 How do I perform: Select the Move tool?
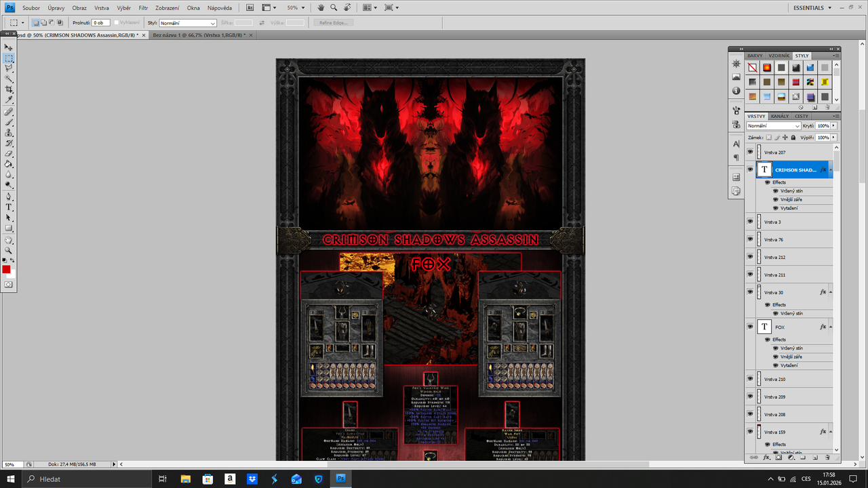[9, 47]
